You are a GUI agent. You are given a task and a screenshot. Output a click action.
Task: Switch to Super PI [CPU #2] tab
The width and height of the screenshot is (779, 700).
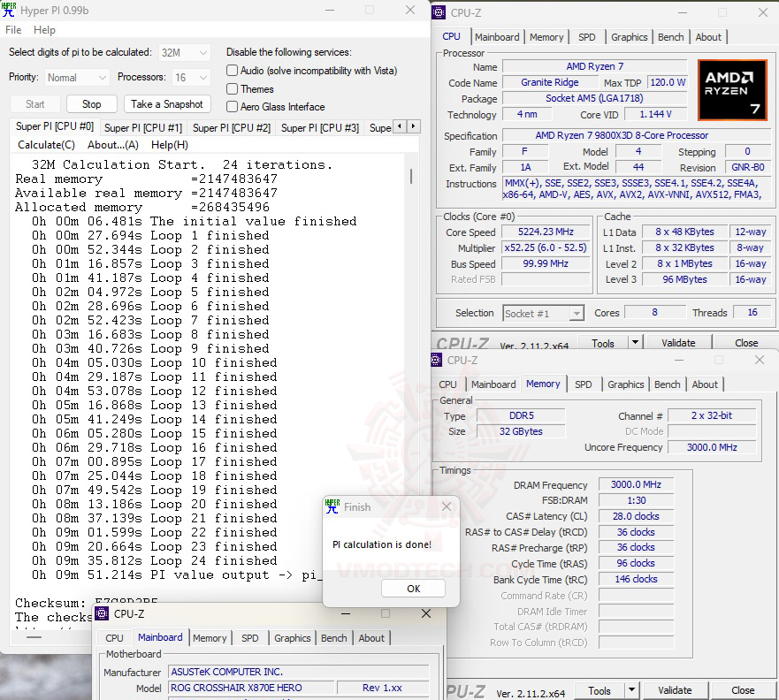pyautogui.click(x=232, y=127)
